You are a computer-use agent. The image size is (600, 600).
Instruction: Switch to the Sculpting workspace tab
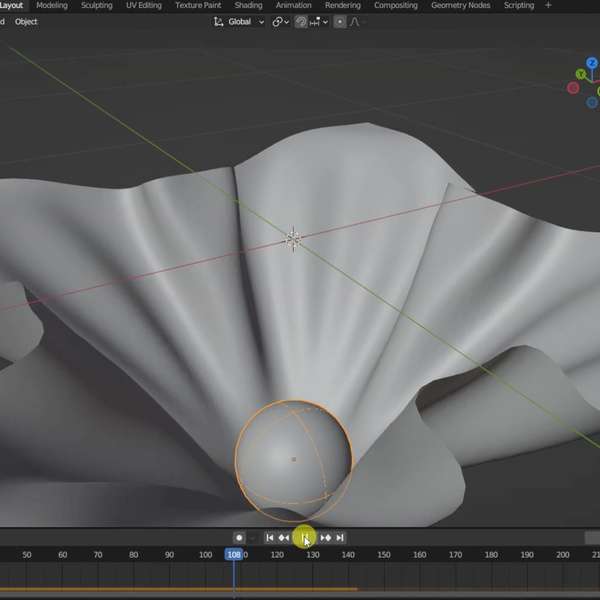click(97, 5)
